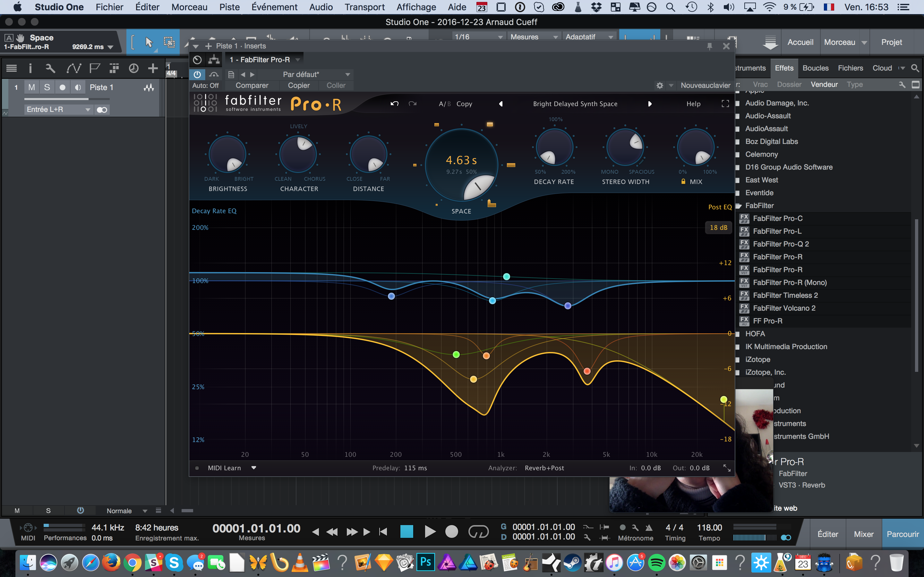The image size is (924, 577).
Task: Open the Bright Delayed Synth Space preset menu
Action: click(575, 104)
